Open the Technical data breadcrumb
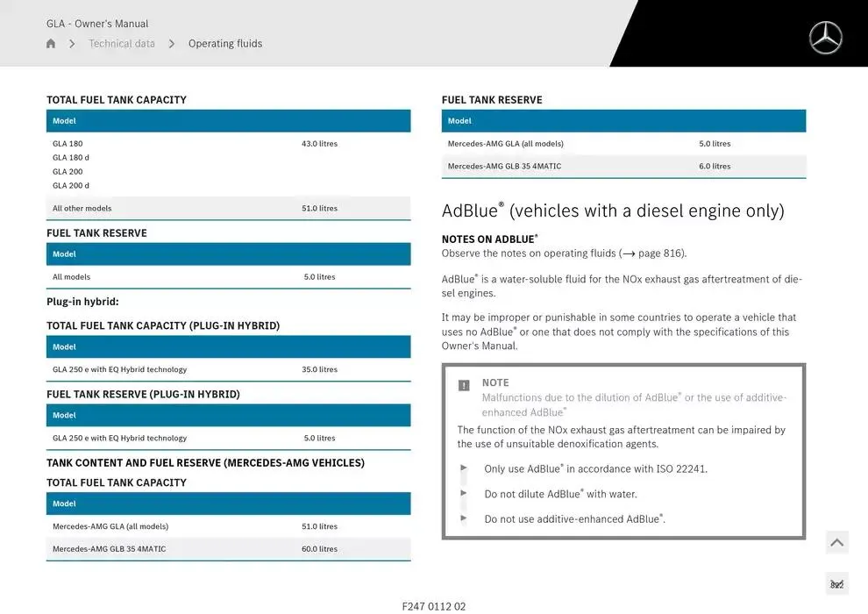Viewport: 868px width, 614px height. (122, 44)
